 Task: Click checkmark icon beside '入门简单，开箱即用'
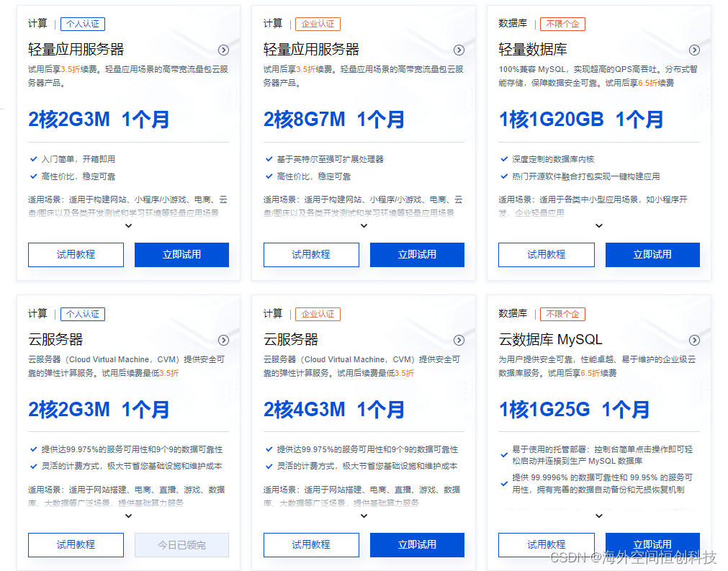[x=33, y=159]
